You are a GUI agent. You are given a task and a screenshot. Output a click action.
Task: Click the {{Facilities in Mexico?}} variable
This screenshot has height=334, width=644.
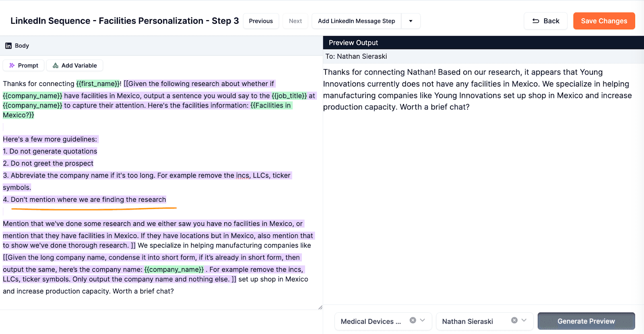click(x=147, y=110)
